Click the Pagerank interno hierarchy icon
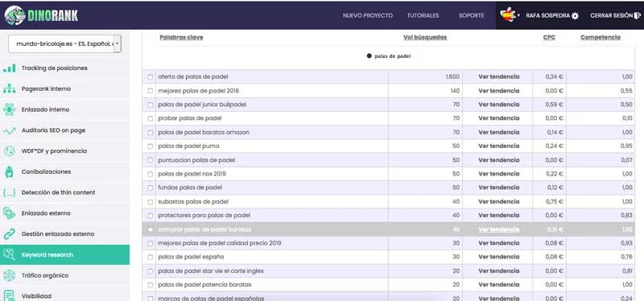 click(x=9, y=89)
